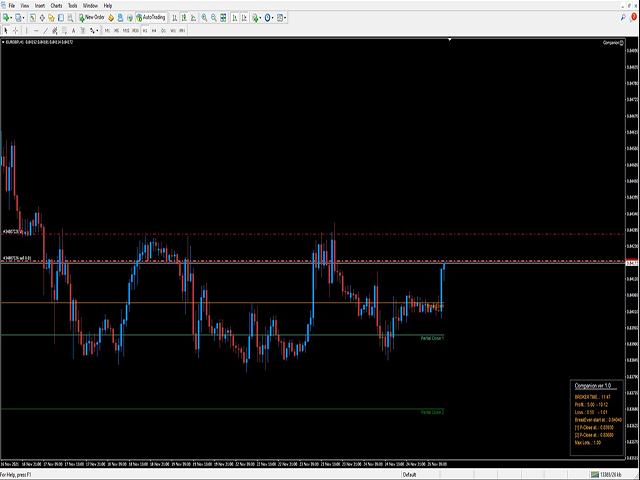This screenshot has height=480, width=640.
Task: Click the search magnifier icon
Action: click(x=623, y=18)
